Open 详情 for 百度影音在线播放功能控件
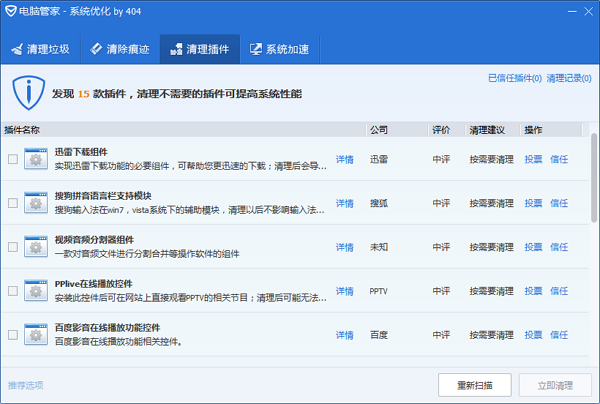This screenshot has width=600, height=404. 344,335
